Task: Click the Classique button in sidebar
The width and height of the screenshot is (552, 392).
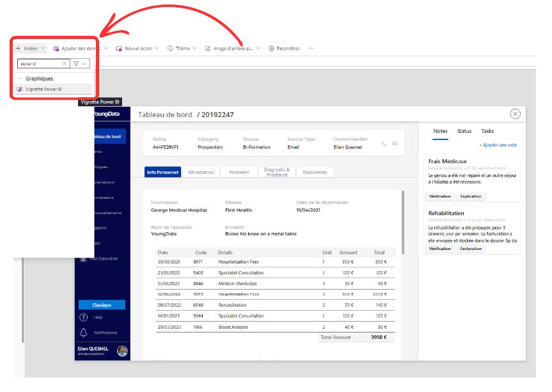Action: coord(102,305)
